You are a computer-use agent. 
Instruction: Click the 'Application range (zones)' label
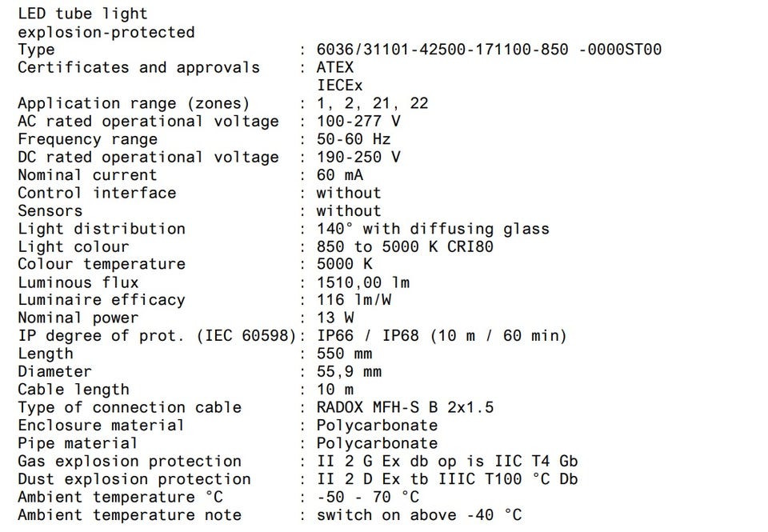coord(134,103)
